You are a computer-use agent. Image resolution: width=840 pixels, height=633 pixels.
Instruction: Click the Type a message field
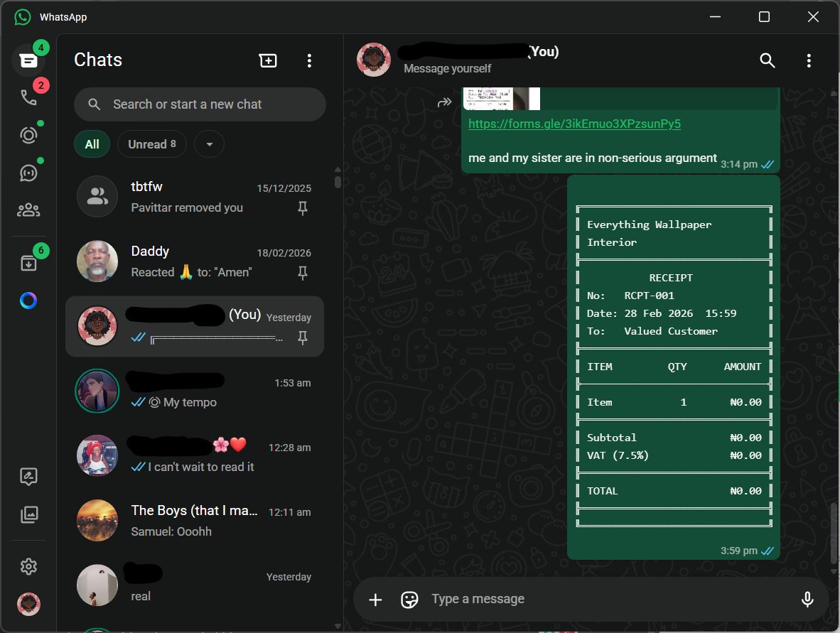click(609, 600)
